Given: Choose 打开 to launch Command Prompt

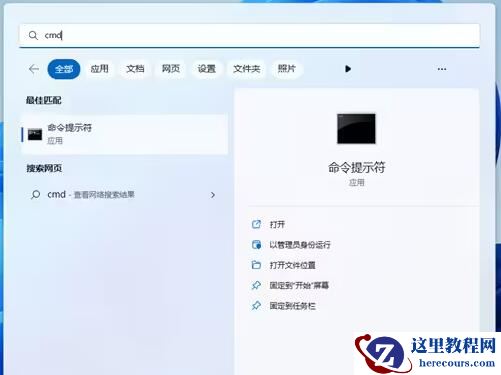Looking at the screenshot, I should tap(277, 225).
